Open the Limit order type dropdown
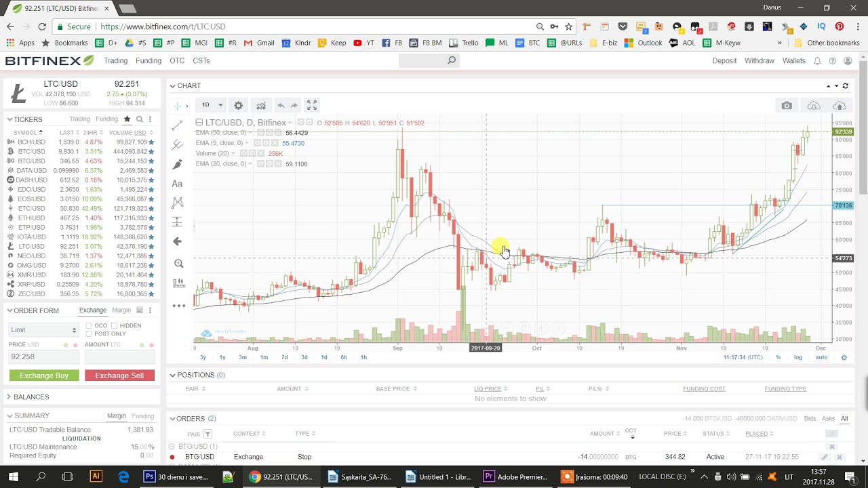This screenshot has height=488, width=868. (43, 330)
